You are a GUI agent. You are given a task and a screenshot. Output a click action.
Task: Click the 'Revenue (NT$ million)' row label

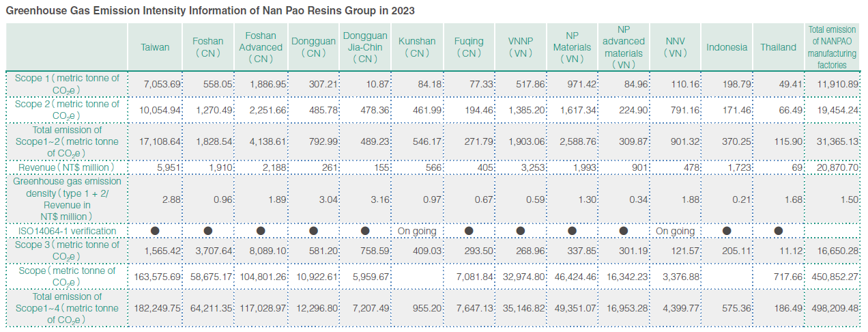(x=66, y=167)
